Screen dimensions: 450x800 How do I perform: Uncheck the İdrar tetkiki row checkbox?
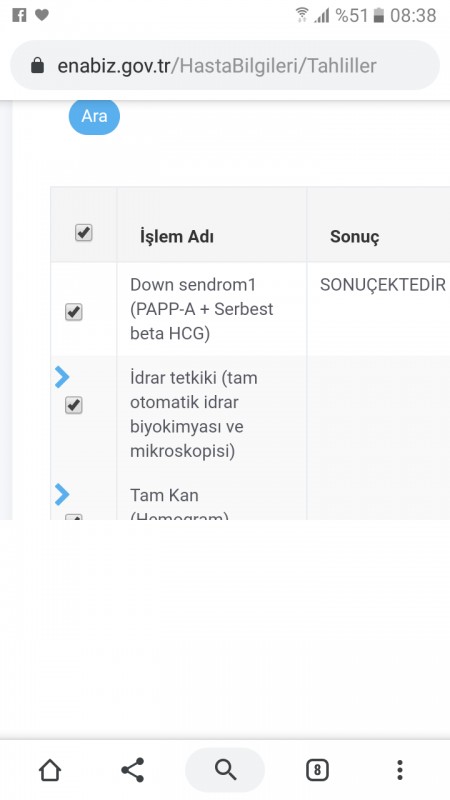[74, 406]
